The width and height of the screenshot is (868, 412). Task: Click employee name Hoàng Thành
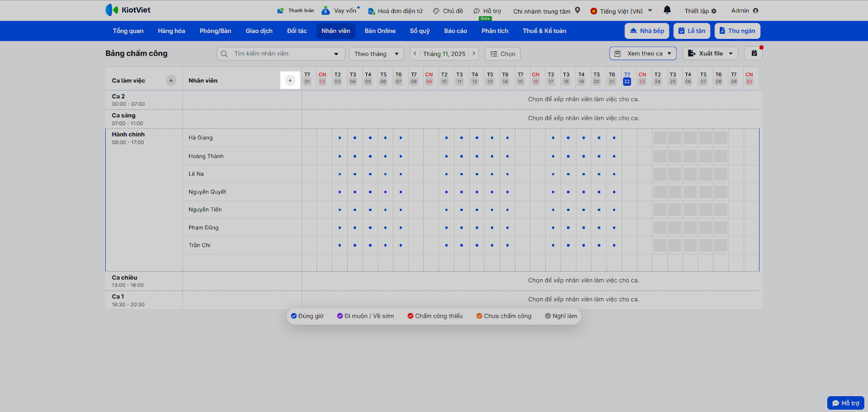pyautogui.click(x=206, y=156)
